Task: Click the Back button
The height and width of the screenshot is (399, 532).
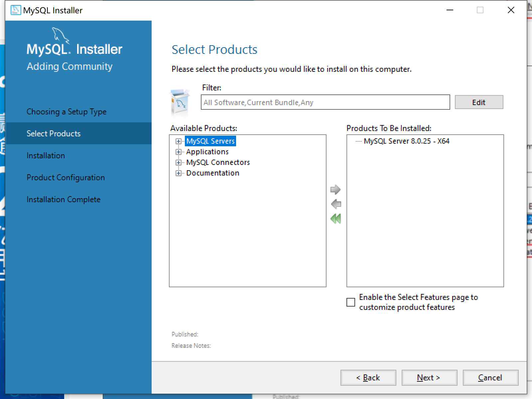Action: point(368,378)
